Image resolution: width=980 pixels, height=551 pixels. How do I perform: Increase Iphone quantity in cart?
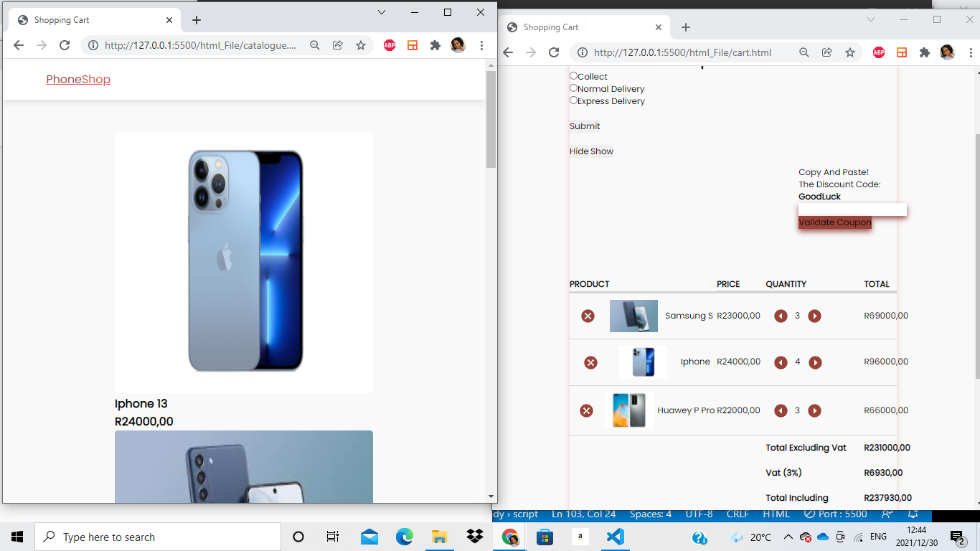tap(815, 363)
